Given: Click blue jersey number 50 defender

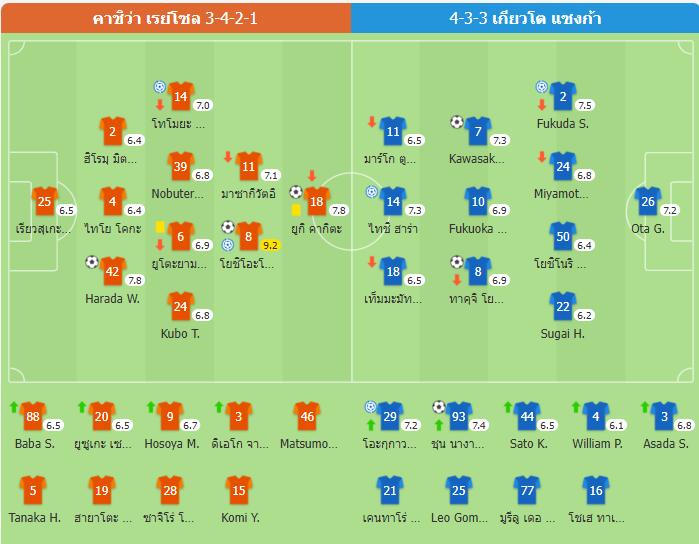Looking at the screenshot, I should click(x=563, y=236).
